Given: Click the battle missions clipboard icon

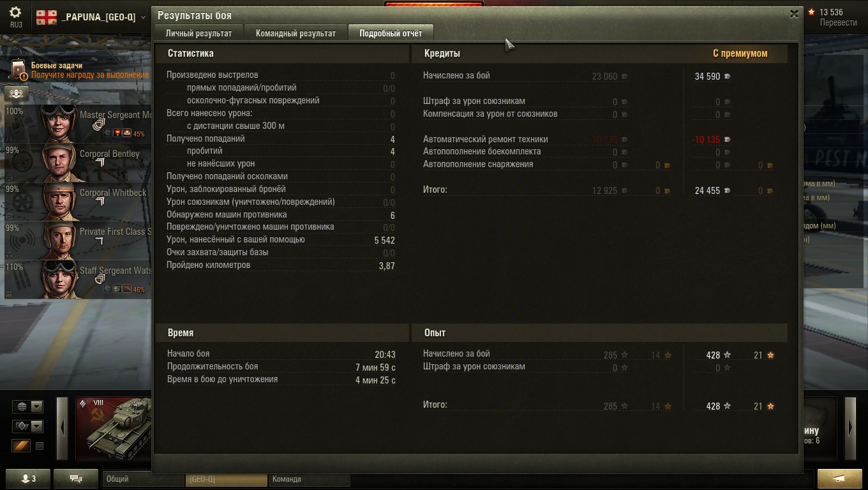Looking at the screenshot, I should tap(19, 69).
